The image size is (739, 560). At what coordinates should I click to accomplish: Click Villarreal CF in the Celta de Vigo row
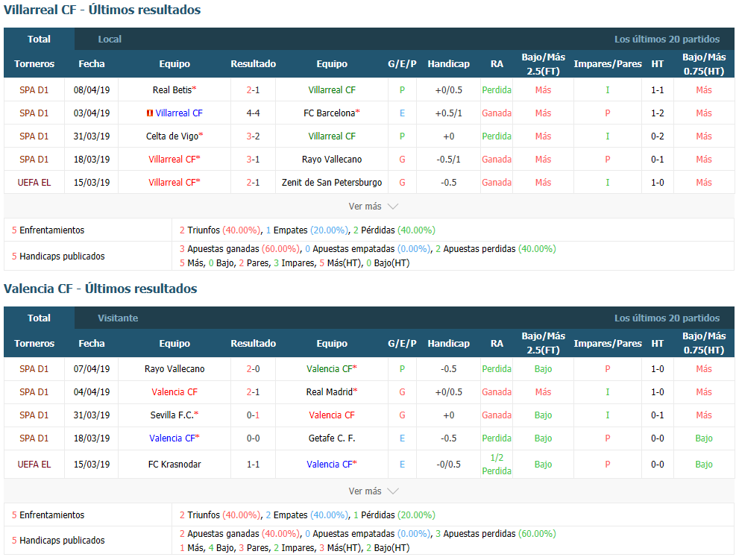click(x=332, y=136)
